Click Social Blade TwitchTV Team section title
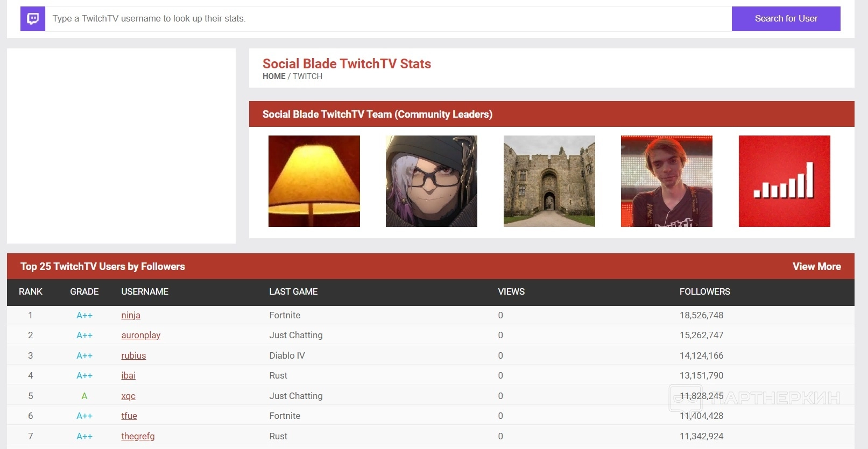This screenshot has height=449, width=868. 377,114
